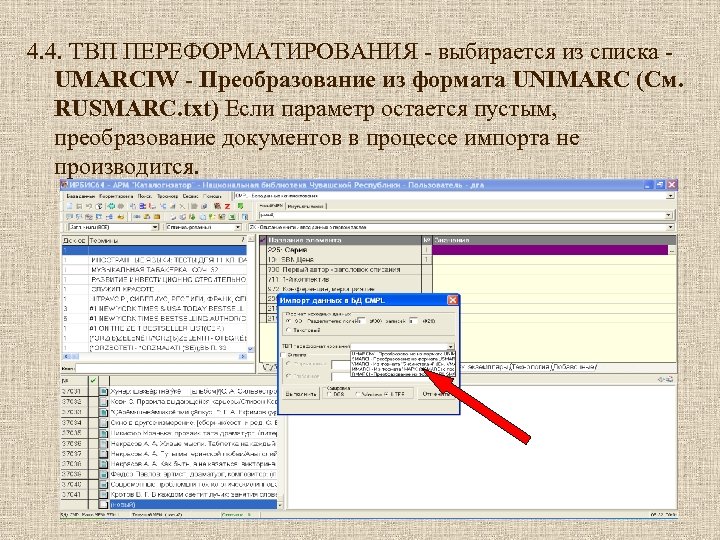Click the orange left-arrow icon in the second toolbar row

(120, 217)
